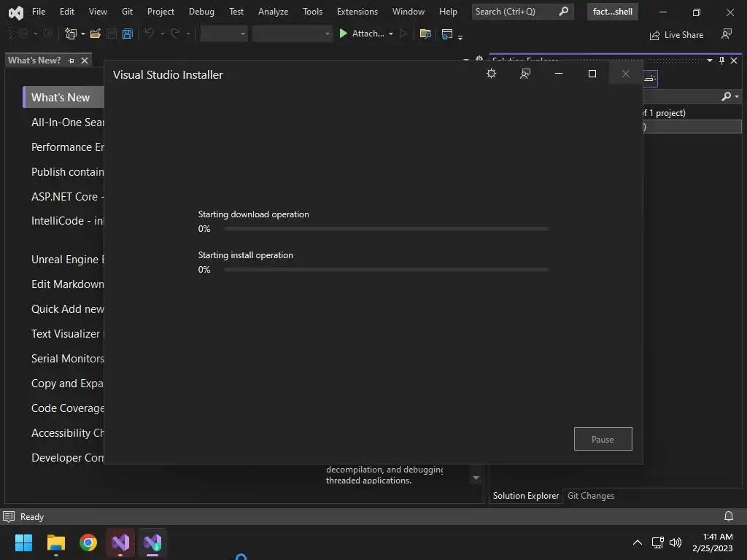This screenshot has width=747, height=560.
Task: Open Google Chrome from taskbar
Action: tap(88, 542)
